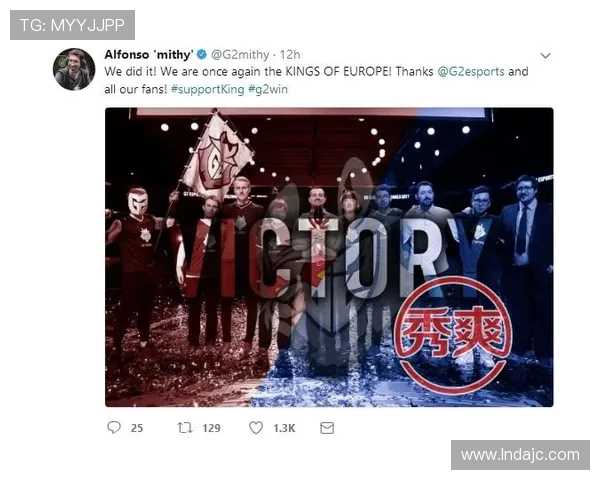This screenshot has width=600, height=480.
Task: Open the VICTORY team photo
Action: click(x=329, y=257)
